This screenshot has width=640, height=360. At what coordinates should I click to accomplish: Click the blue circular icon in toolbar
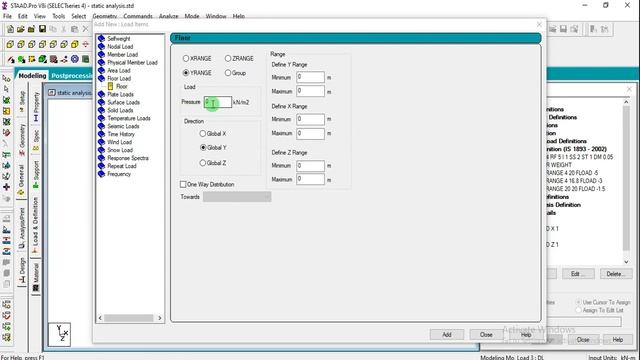[x=75, y=59]
